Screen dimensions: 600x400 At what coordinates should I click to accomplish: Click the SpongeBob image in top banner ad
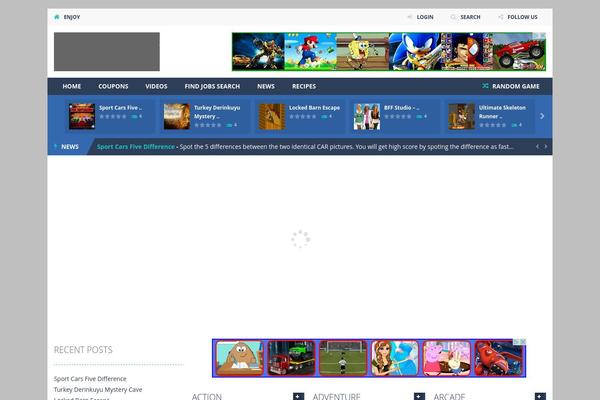click(x=363, y=52)
